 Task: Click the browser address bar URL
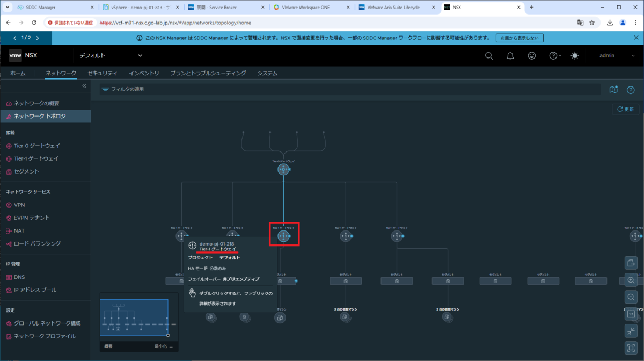[x=175, y=23]
